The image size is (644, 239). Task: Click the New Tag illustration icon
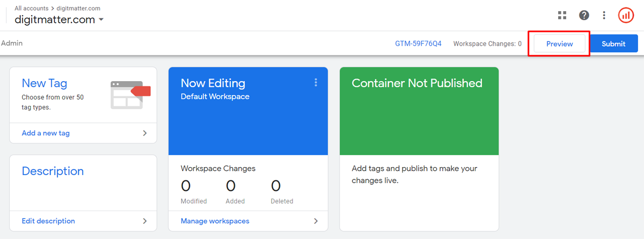pyautogui.click(x=130, y=95)
